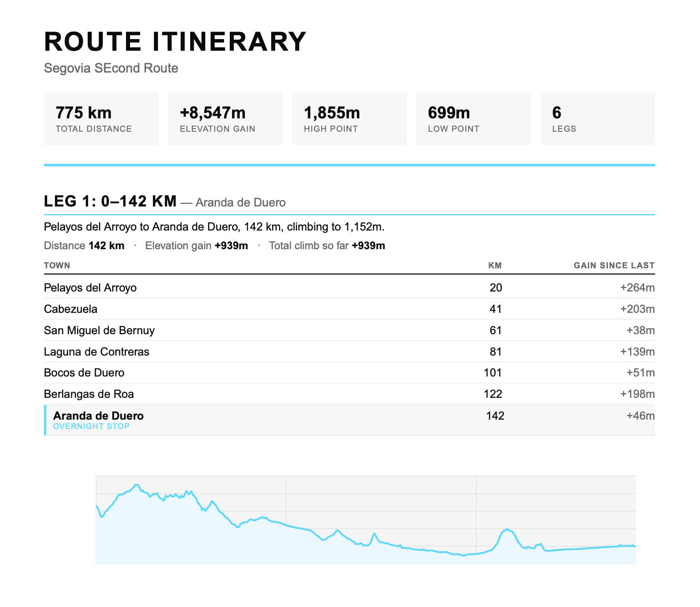
Task: Click the KM column header
Action: [x=495, y=266]
